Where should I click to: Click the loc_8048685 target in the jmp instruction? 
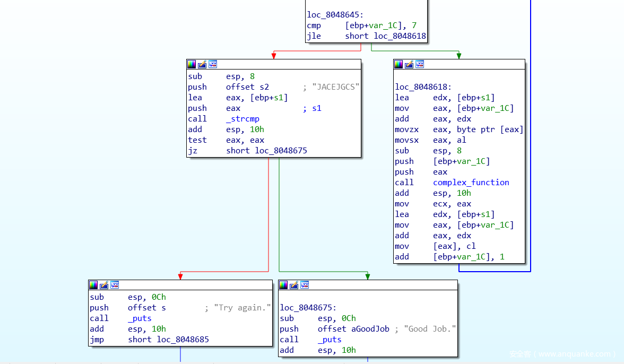(183, 340)
